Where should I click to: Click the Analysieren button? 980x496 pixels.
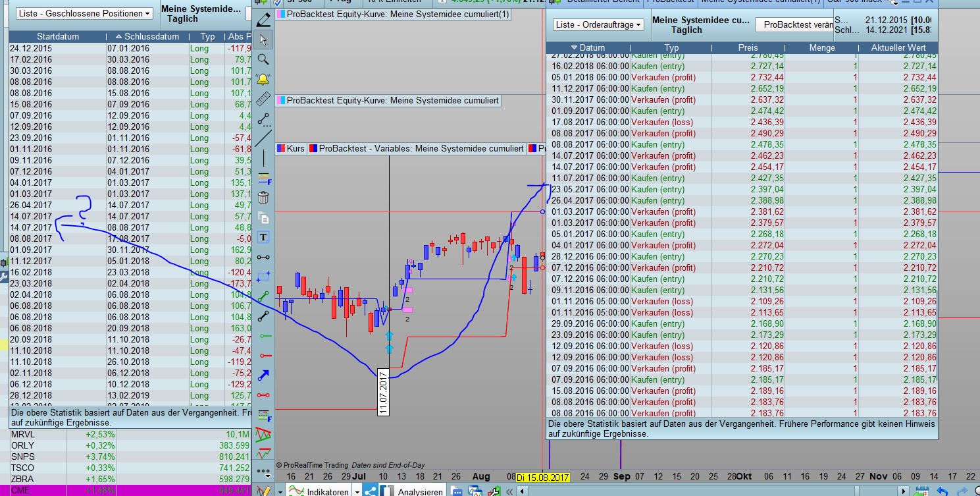(413, 491)
